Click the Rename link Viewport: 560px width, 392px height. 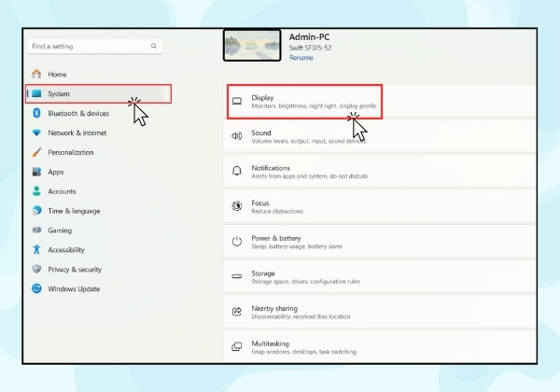[x=301, y=58]
